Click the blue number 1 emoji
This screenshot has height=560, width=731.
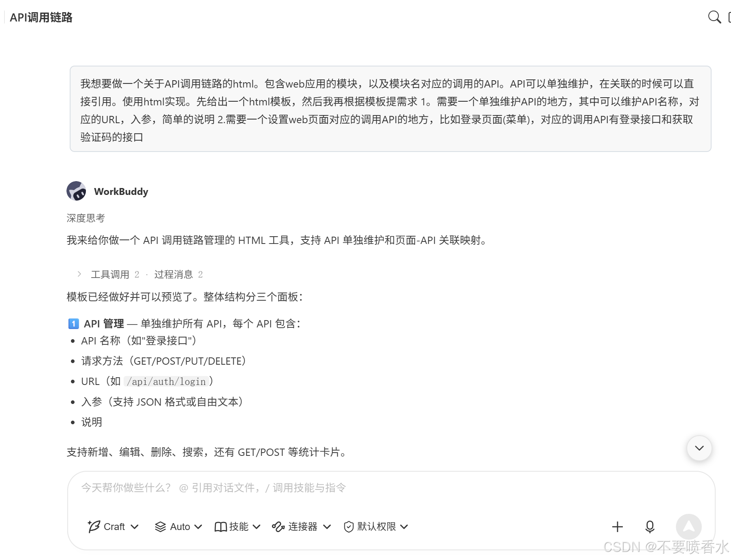[73, 324]
